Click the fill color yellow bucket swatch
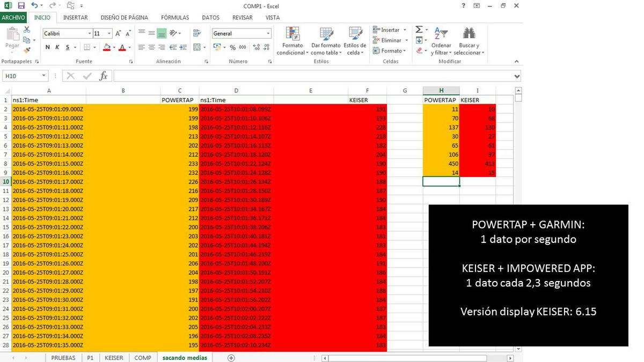This screenshot has height=362, width=644. pyautogui.click(x=106, y=47)
